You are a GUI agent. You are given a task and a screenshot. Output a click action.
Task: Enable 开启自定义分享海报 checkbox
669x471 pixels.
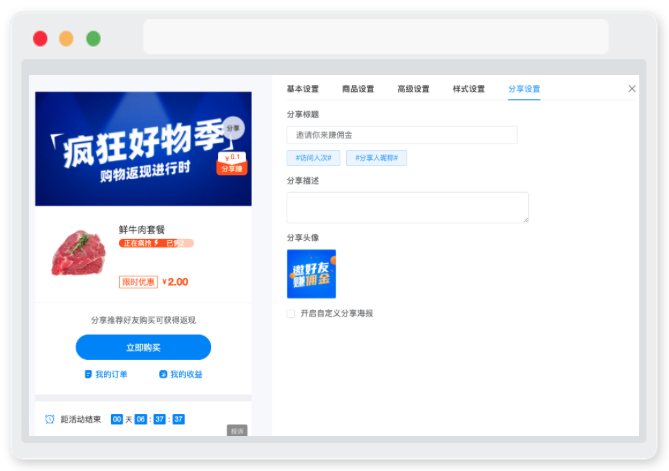(291, 314)
